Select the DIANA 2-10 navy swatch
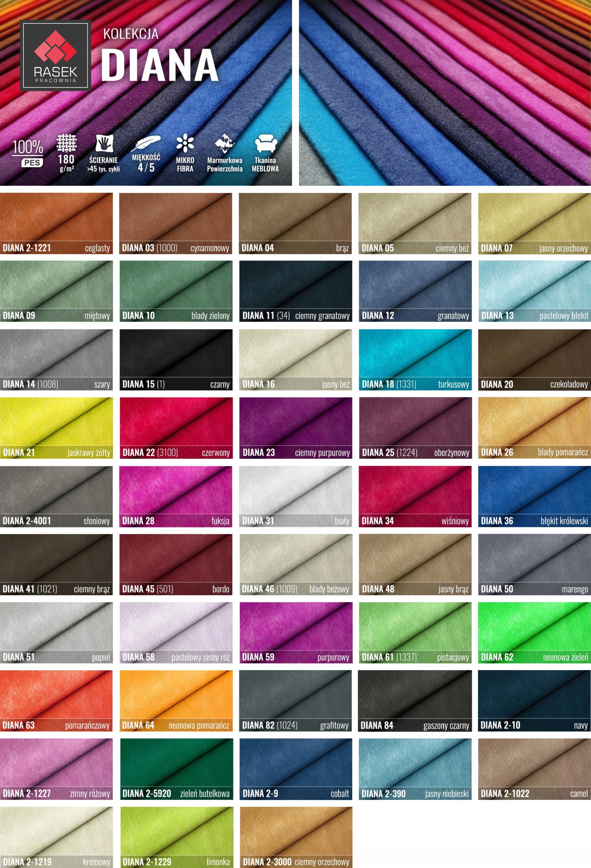This screenshot has height=868, width=591. click(x=535, y=701)
